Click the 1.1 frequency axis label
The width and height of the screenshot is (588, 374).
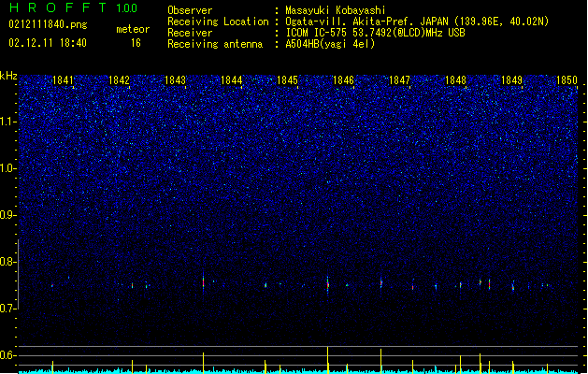7,122
